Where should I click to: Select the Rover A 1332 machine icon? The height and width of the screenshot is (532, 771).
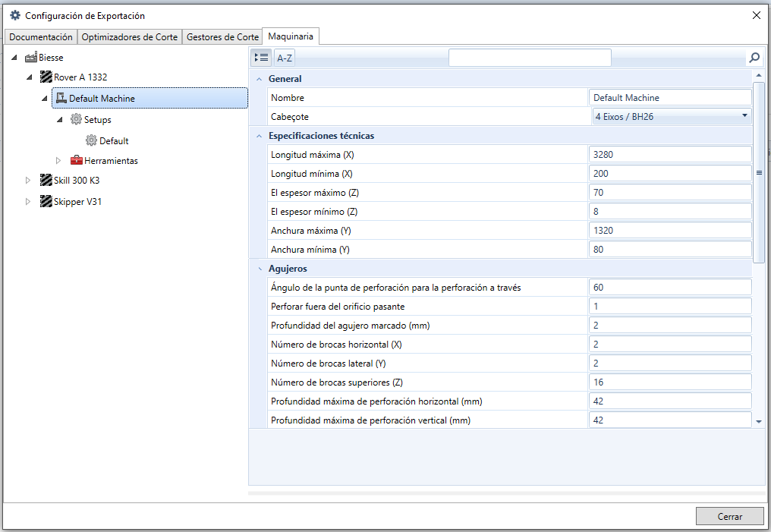coord(46,77)
